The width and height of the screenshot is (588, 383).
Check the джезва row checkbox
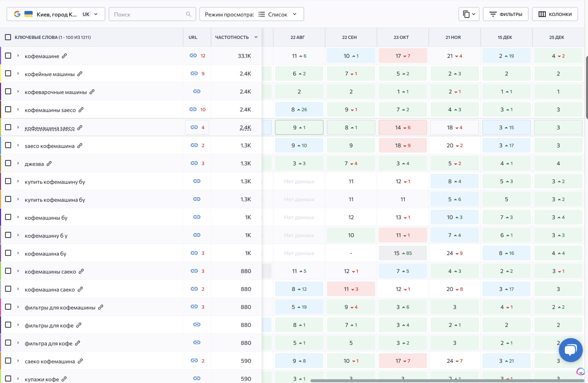click(8, 163)
